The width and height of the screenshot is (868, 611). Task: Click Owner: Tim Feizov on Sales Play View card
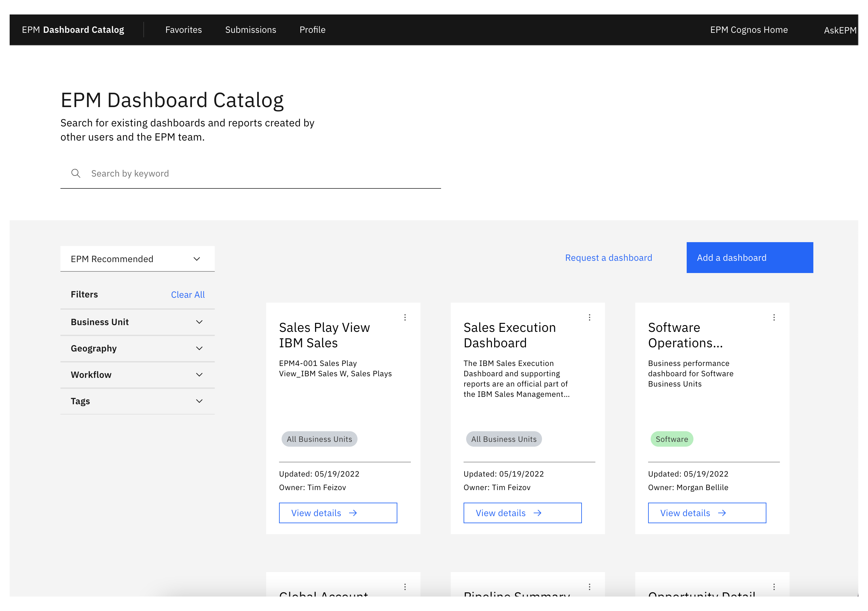[x=313, y=488]
